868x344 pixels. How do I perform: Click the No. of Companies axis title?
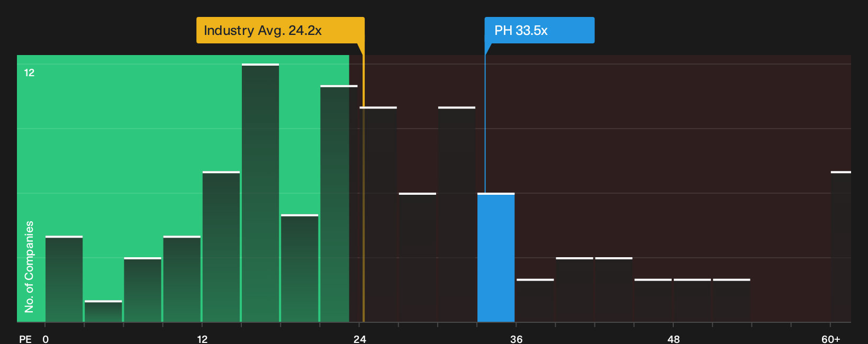pyautogui.click(x=29, y=266)
